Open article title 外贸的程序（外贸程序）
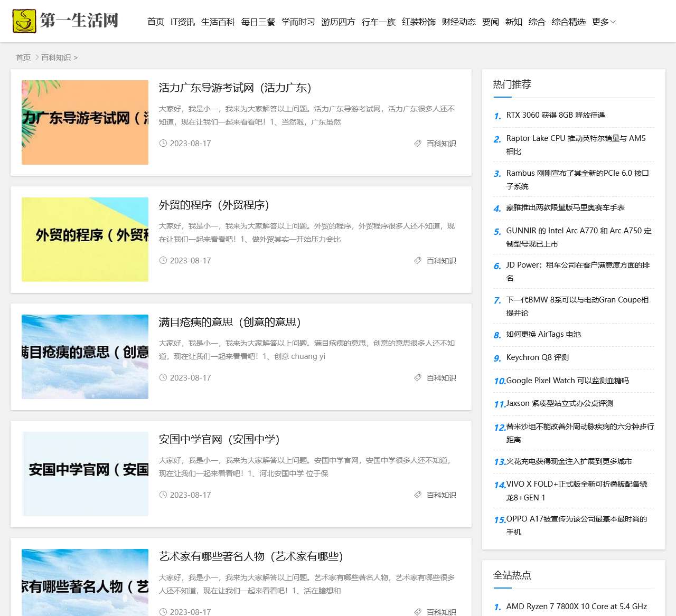Screen dimensions: 676x616 (x=214, y=205)
